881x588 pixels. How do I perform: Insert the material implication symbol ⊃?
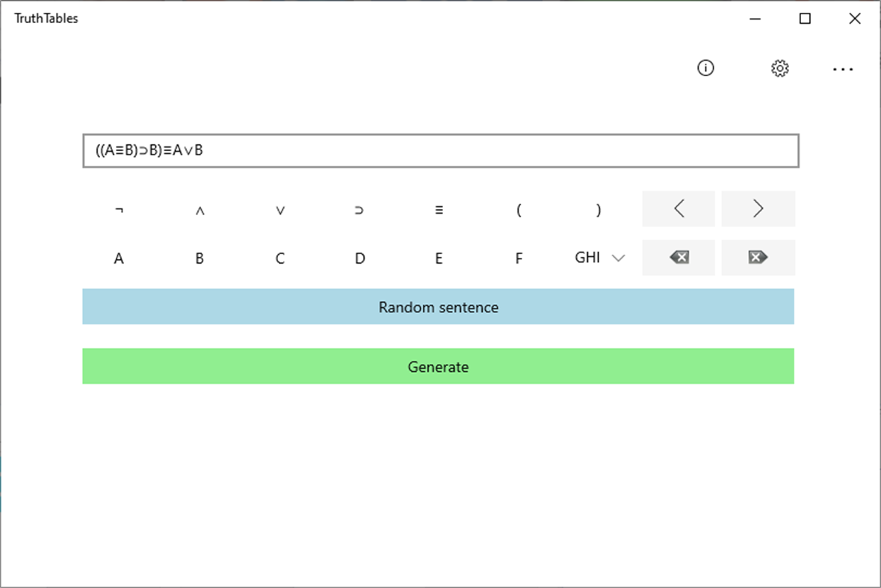tap(359, 210)
